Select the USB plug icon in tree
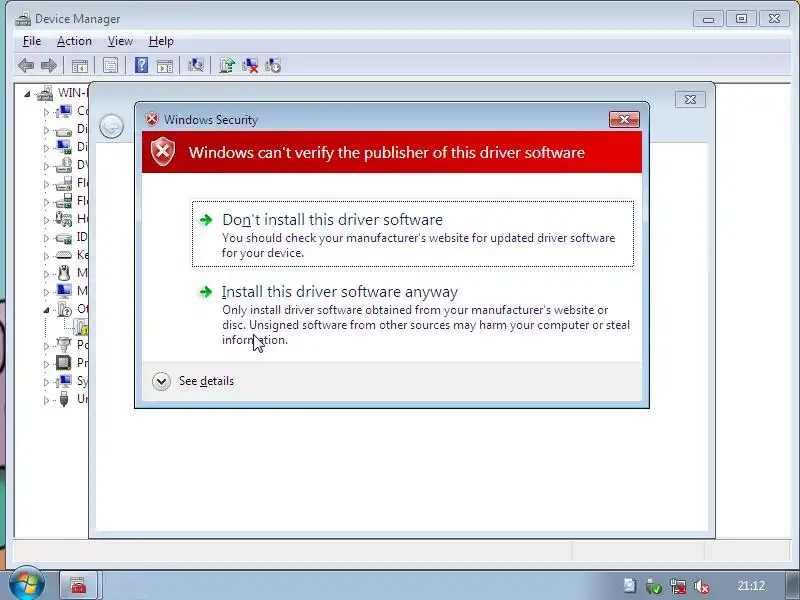This screenshot has height=600, width=800. tap(64, 398)
